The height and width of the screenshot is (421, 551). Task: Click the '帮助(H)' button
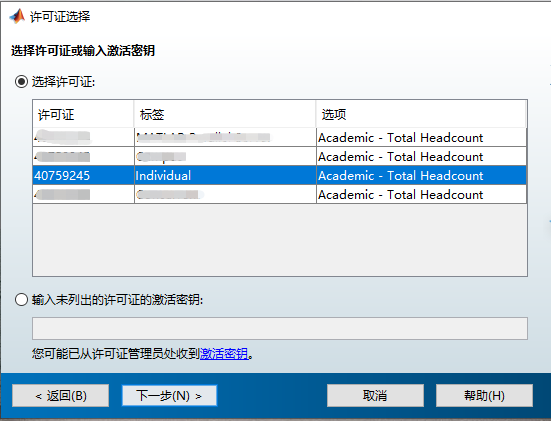[484, 396]
